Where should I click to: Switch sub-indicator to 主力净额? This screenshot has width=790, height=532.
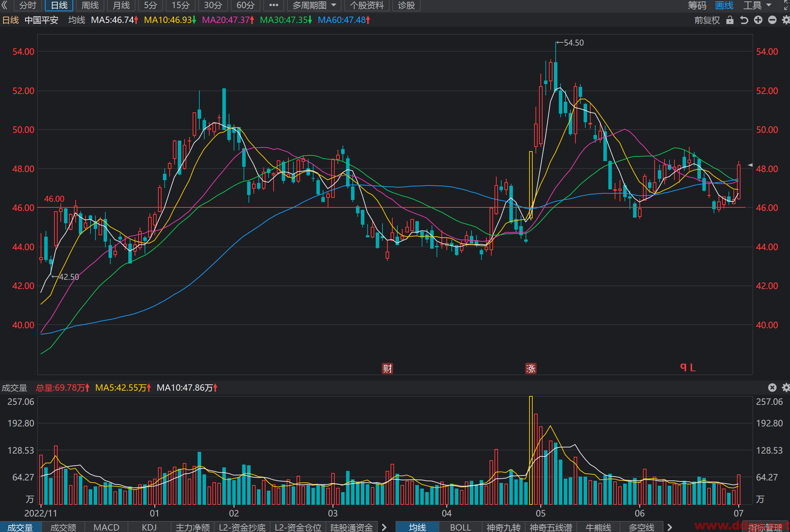[193, 527]
